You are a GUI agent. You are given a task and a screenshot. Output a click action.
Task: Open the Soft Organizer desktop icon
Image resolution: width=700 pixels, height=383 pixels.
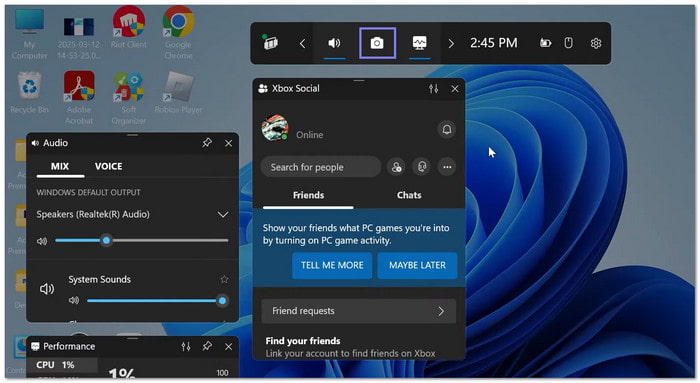point(129,98)
